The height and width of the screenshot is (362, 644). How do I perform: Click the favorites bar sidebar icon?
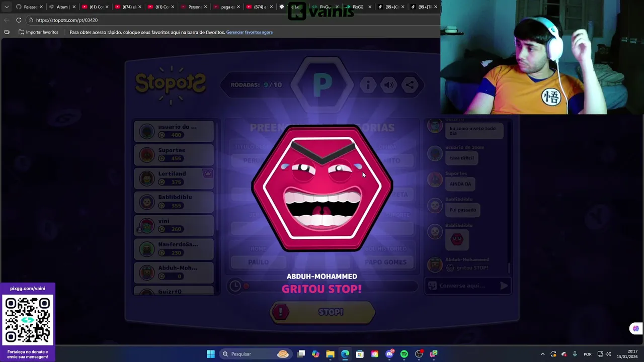coord(7,32)
